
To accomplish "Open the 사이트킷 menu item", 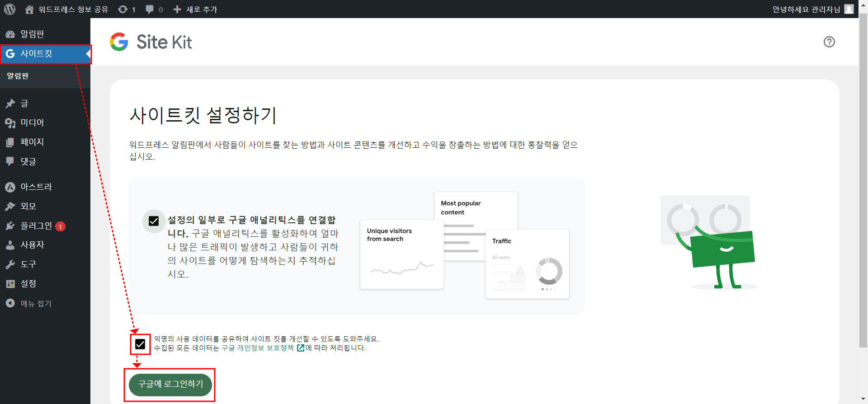I will (x=45, y=54).
